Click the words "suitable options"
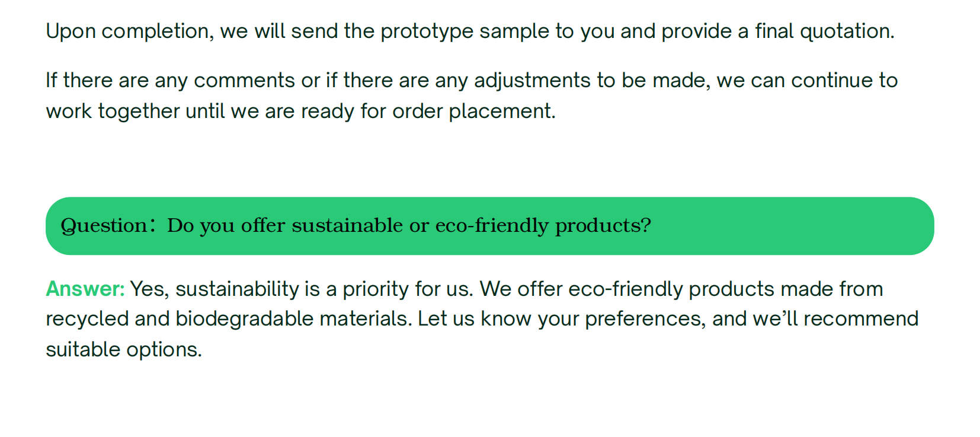Image resolution: width=980 pixels, height=437 pixels. coord(124,350)
